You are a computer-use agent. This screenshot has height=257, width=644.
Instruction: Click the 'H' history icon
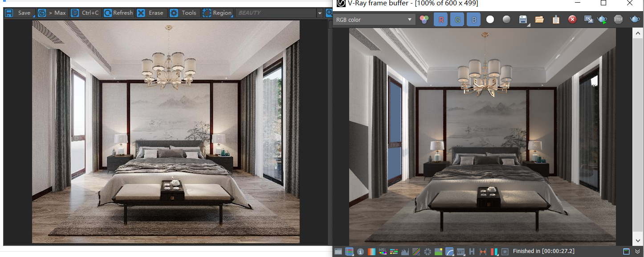tap(472, 252)
